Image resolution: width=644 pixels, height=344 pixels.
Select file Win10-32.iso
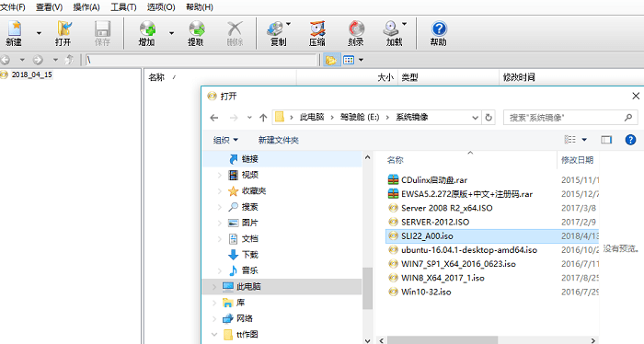(426, 292)
